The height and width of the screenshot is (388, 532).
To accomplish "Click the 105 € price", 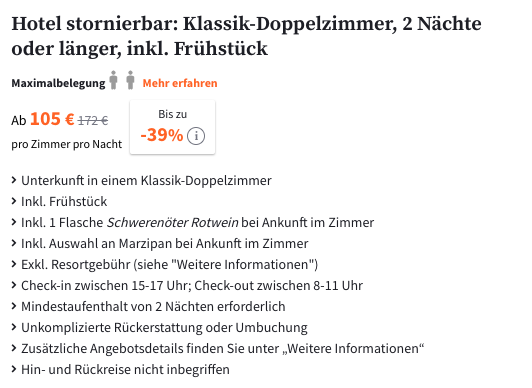I will [52, 119].
